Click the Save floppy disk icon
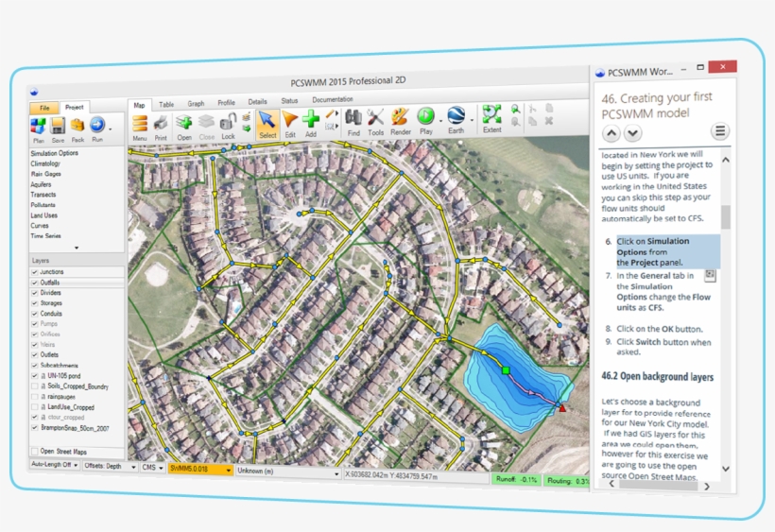 pos(58,126)
